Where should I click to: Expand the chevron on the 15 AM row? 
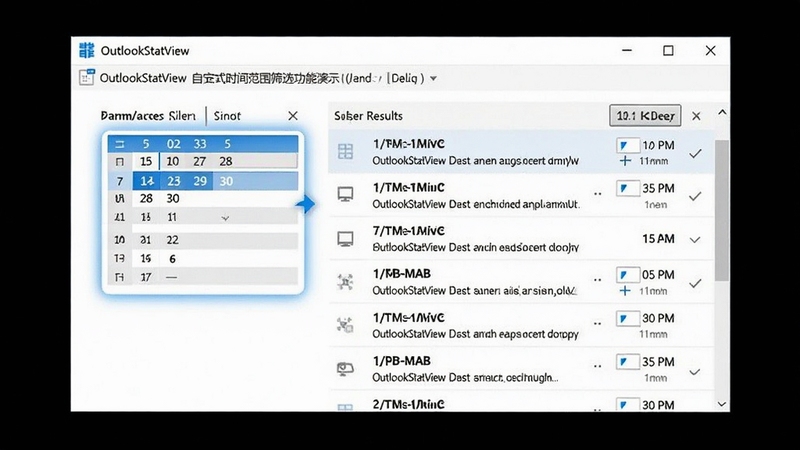tap(695, 240)
